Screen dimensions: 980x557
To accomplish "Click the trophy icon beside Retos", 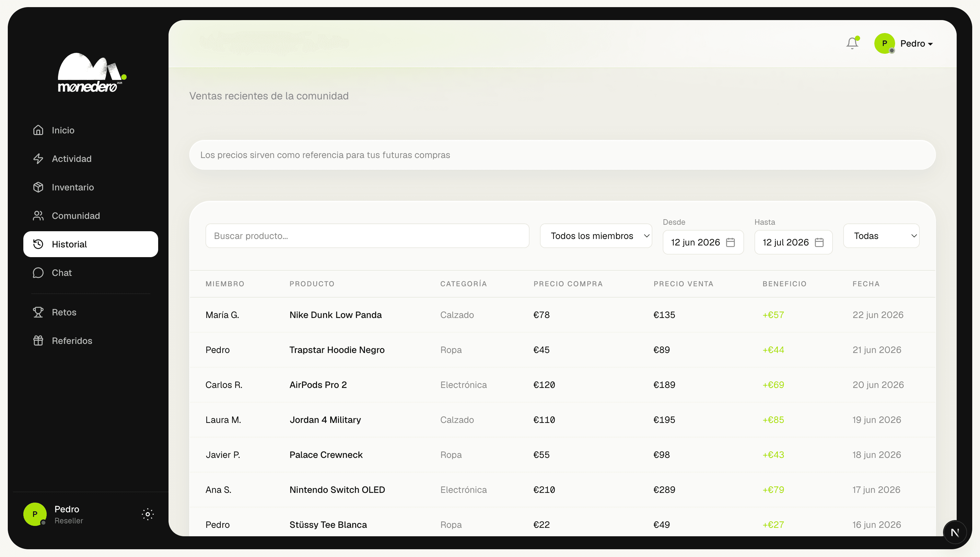I will tap(38, 312).
